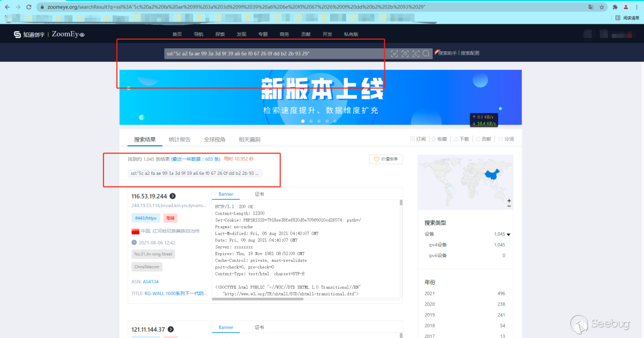The image size is (644, 338).
Task: Select first carousel dot on banner
Action: 303,121
